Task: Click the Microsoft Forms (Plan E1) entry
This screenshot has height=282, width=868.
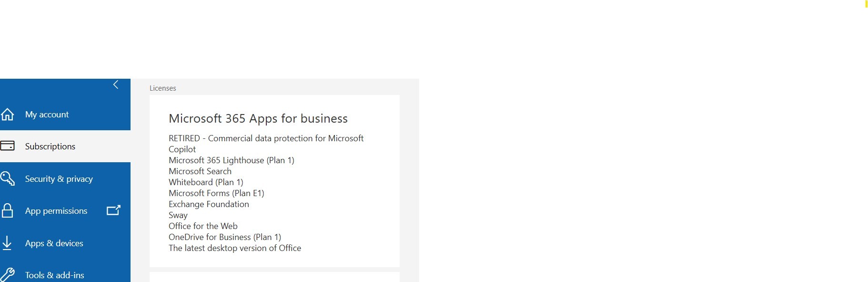Action: pos(216,193)
